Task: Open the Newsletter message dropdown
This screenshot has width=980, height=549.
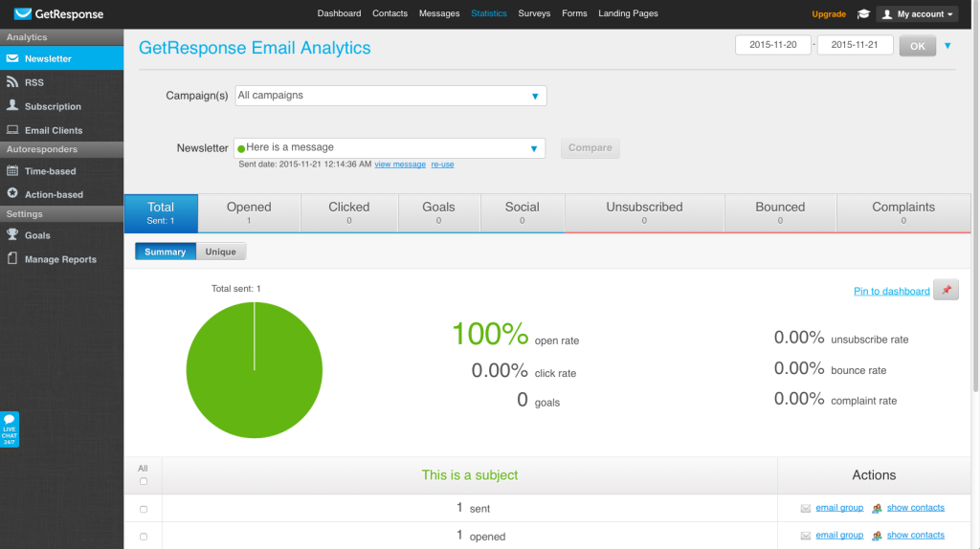Action: [x=390, y=148]
